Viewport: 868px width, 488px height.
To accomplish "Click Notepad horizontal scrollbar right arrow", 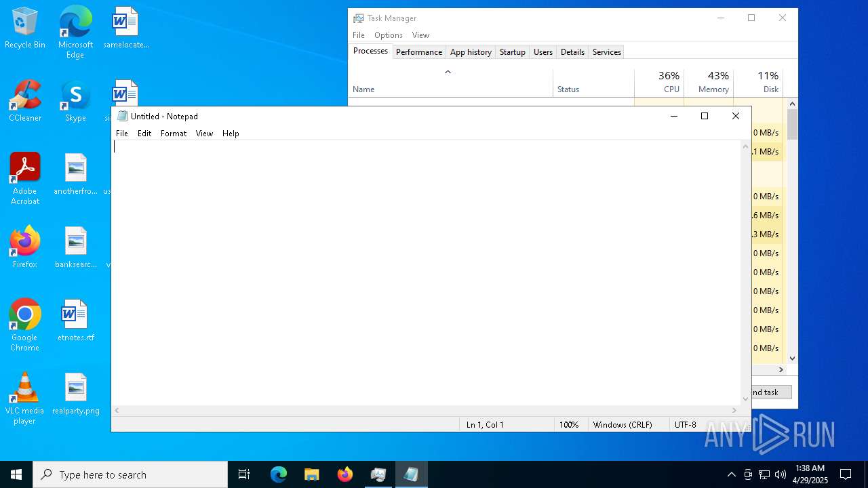I will 734,410.
